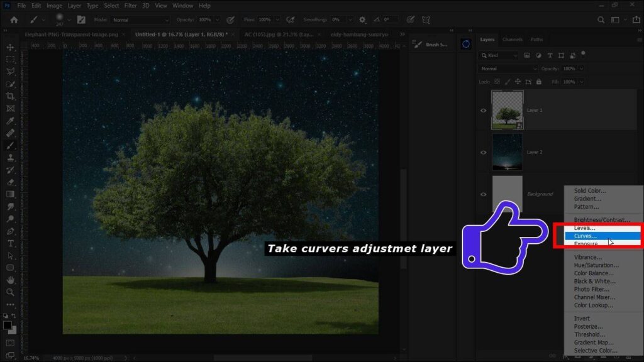Choose Color Balance... adjustment

click(594, 273)
